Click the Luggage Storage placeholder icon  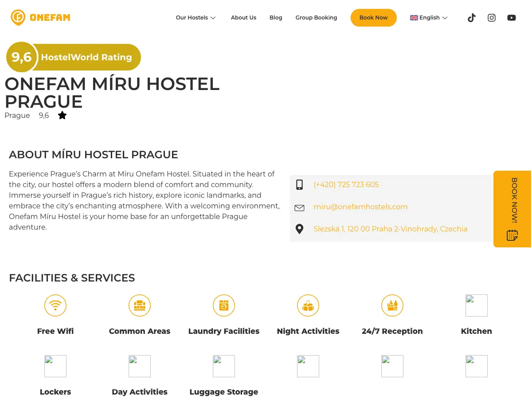224,366
